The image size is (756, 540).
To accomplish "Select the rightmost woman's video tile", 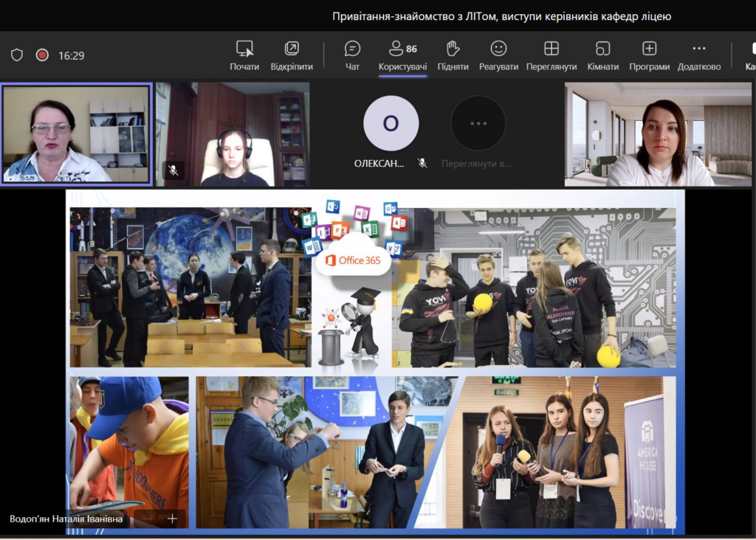I will 659,134.
